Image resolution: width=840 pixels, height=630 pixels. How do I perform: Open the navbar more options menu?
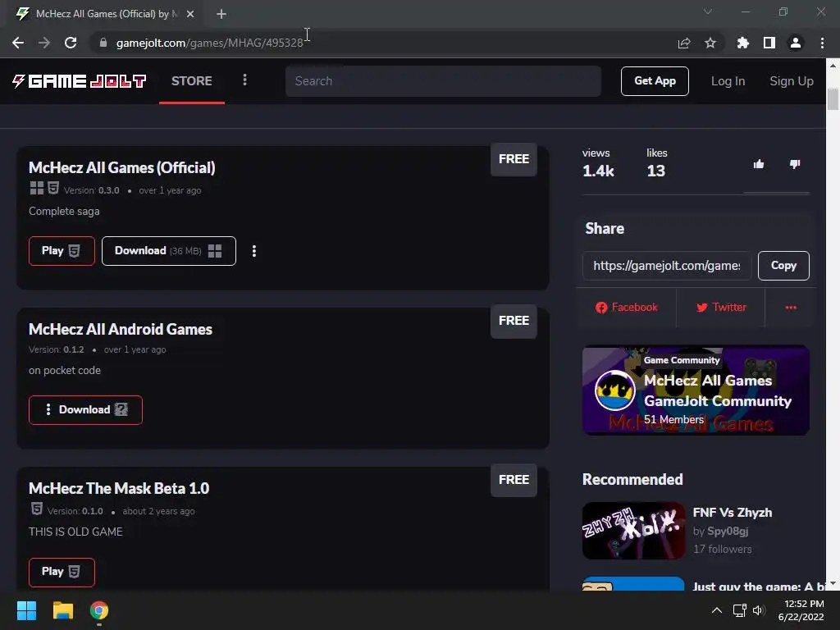pyautogui.click(x=244, y=80)
